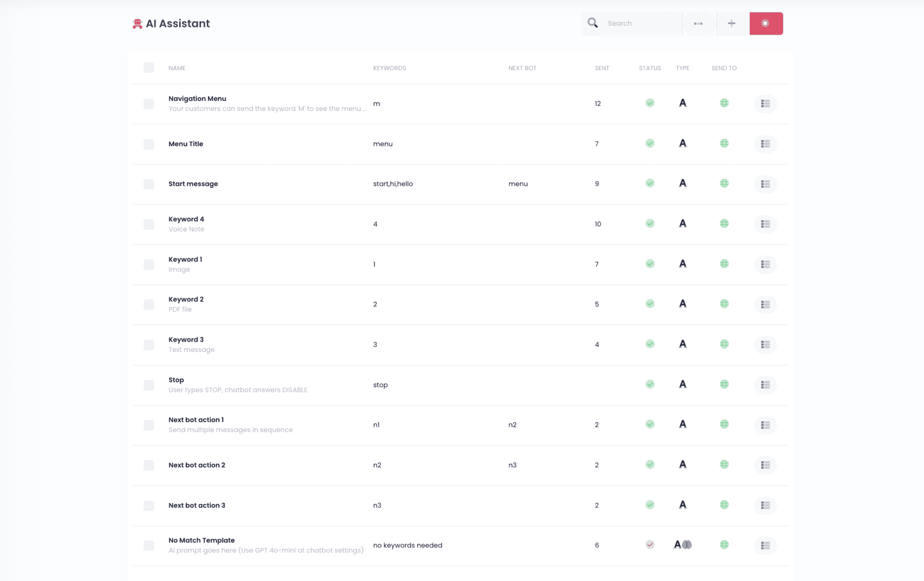This screenshot has width=924, height=581.
Task: Toggle red status icon for No Match Template
Action: coord(650,544)
